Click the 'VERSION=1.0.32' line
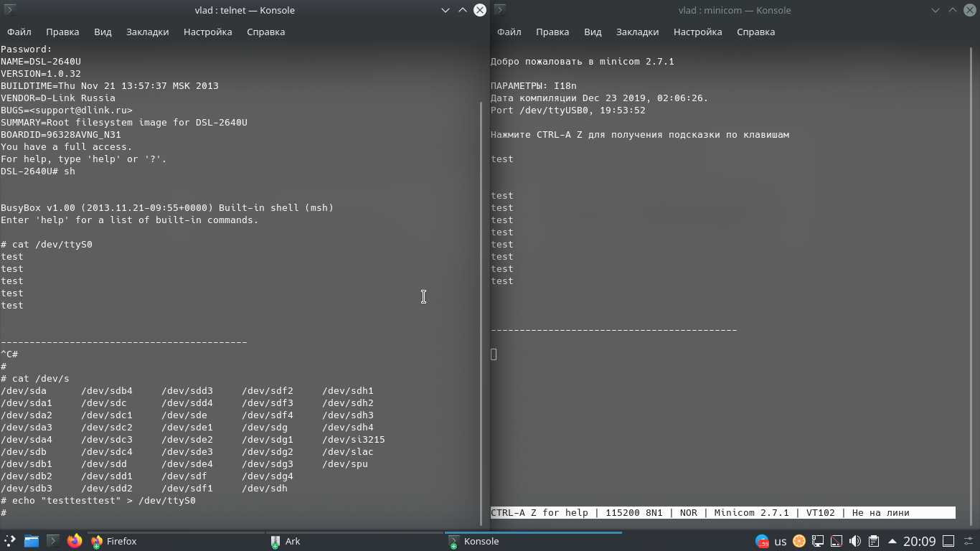This screenshot has width=980, height=551. pyautogui.click(x=41, y=74)
